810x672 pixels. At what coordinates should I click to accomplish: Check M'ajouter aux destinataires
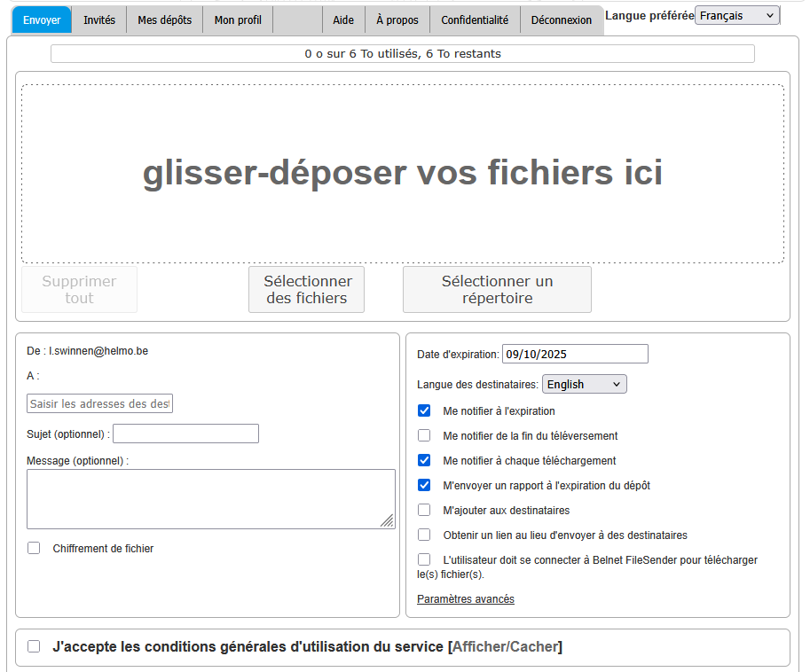[424, 511]
